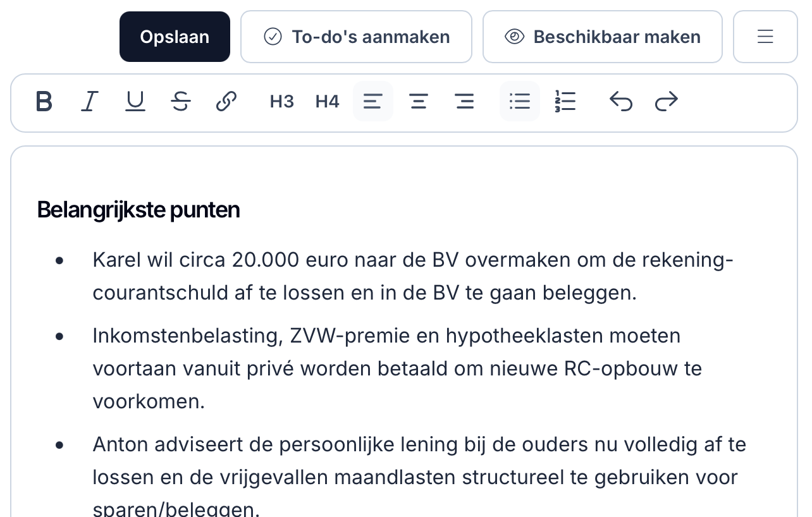The image size is (812, 517).
Task: Insert a hyperlink
Action: (226, 101)
